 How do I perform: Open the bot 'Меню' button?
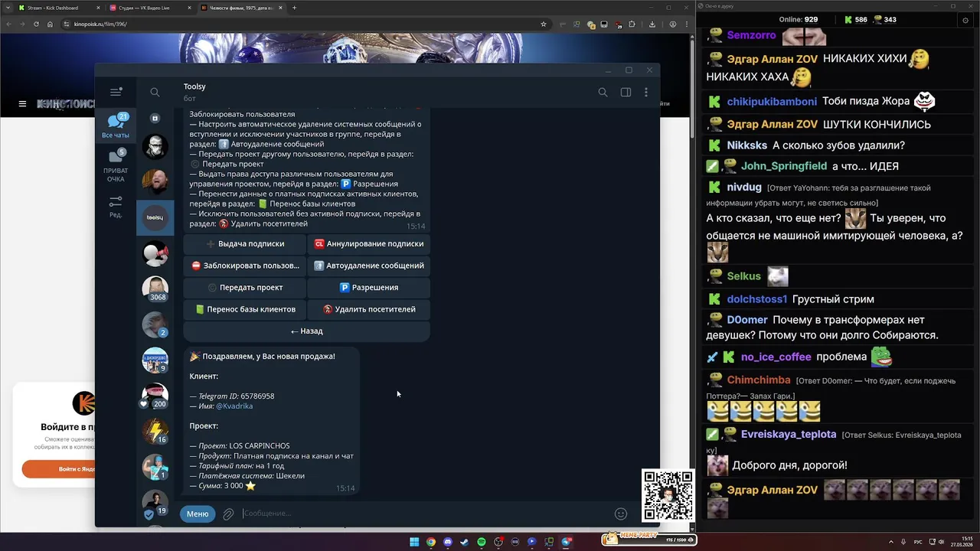click(198, 514)
